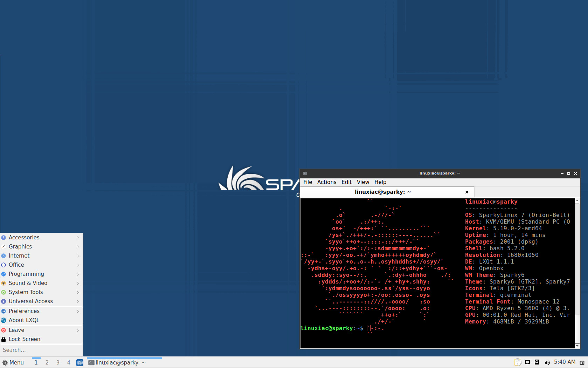This screenshot has width=588, height=368.
Task: Switch to workspace 4
Action: [69, 362]
